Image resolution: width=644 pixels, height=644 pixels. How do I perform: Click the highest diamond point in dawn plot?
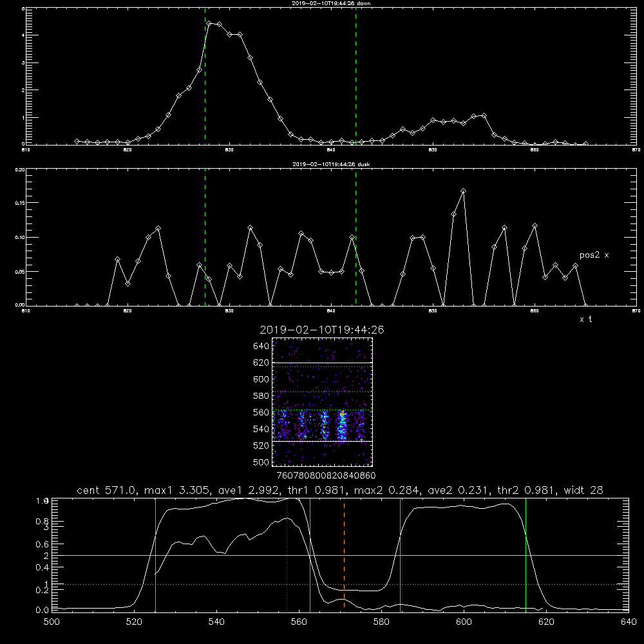(x=209, y=24)
